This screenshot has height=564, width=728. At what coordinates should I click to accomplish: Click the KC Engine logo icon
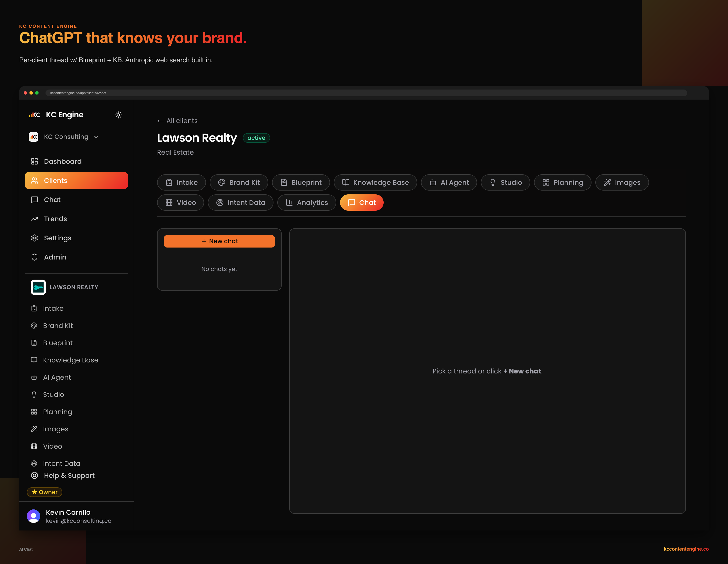[x=34, y=115]
